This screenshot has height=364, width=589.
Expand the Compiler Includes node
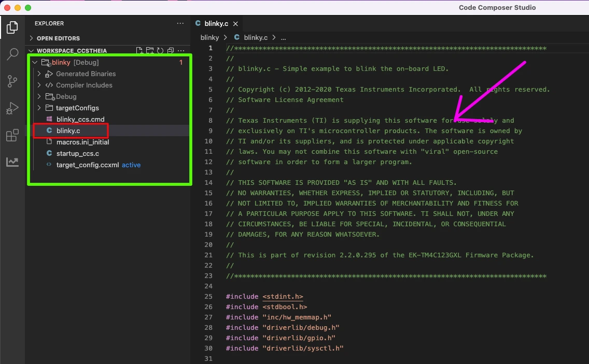(x=84, y=85)
